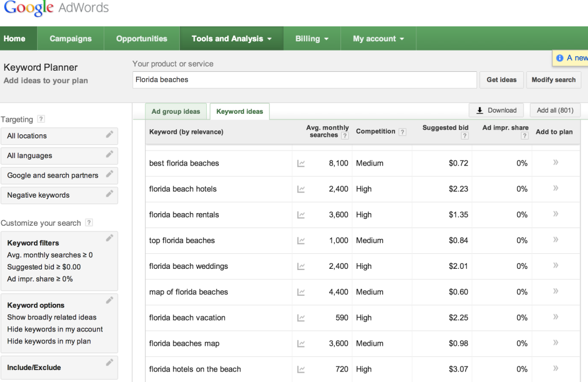This screenshot has height=382, width=588.
Task: Click the Google AdWords logo
Action: 56,8
